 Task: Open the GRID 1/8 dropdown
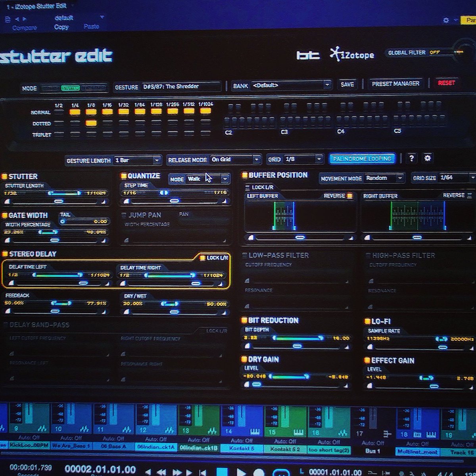click(x=303, y=159)
